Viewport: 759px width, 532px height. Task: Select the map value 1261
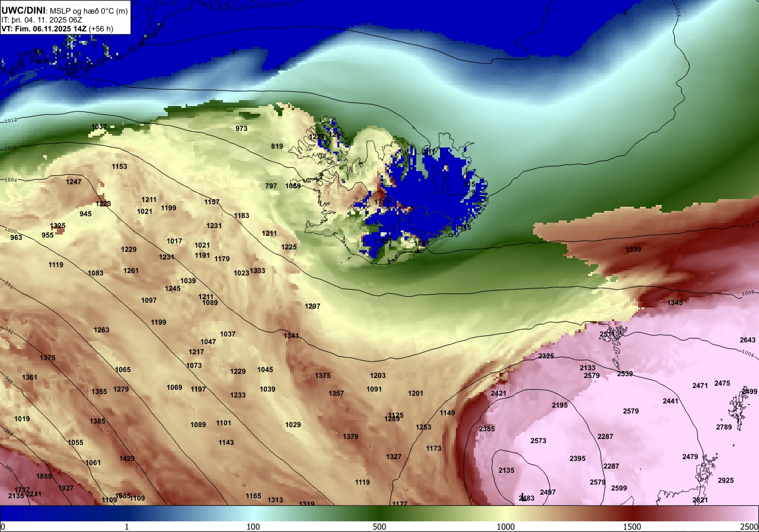(131, 271)
